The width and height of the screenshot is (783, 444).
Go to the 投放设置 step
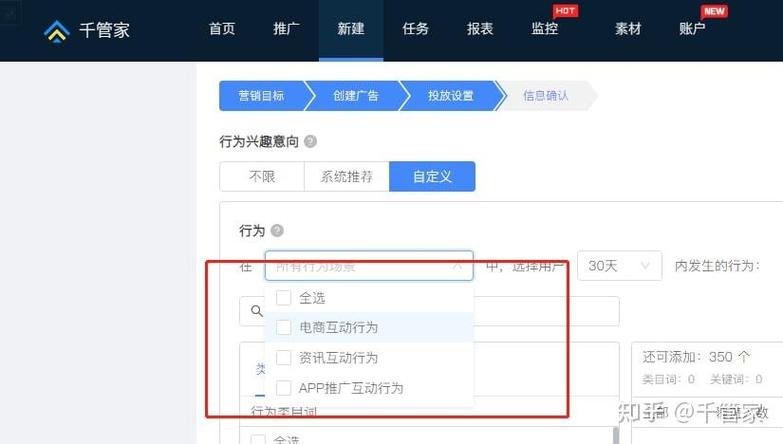450,95
